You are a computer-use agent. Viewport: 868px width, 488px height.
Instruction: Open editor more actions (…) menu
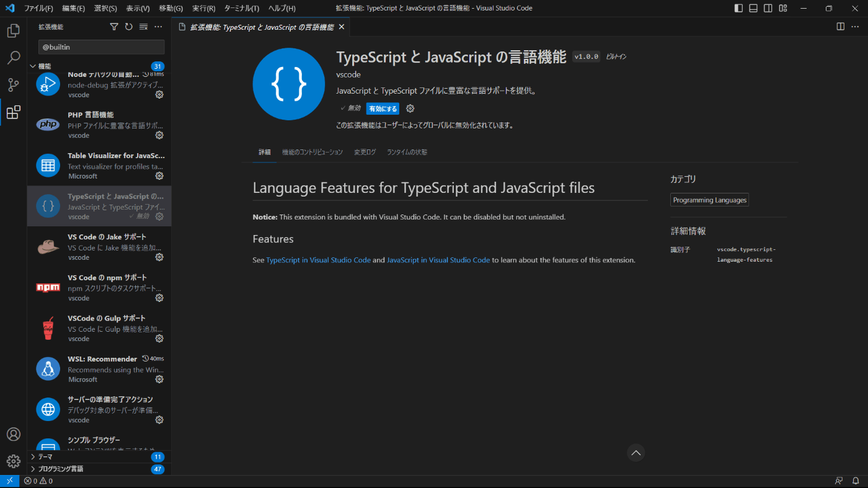[x=856, y=27]
